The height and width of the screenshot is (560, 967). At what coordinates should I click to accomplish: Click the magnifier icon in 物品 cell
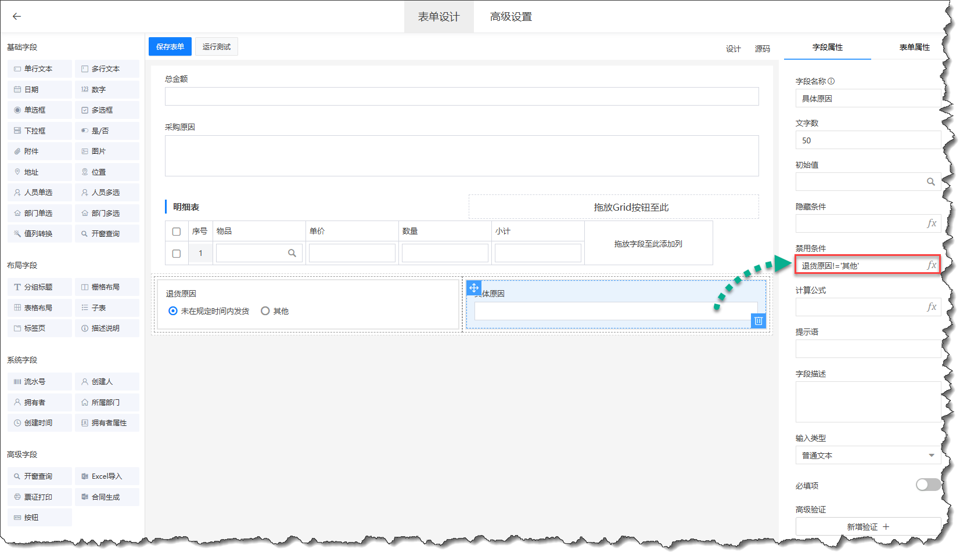[292, 253]
